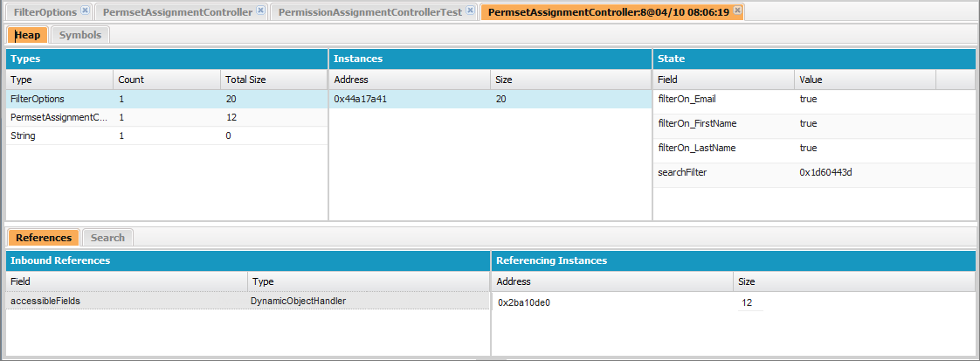Select the References tab
This screenshot has height=361, width=980.
click(x=44, y=238)
